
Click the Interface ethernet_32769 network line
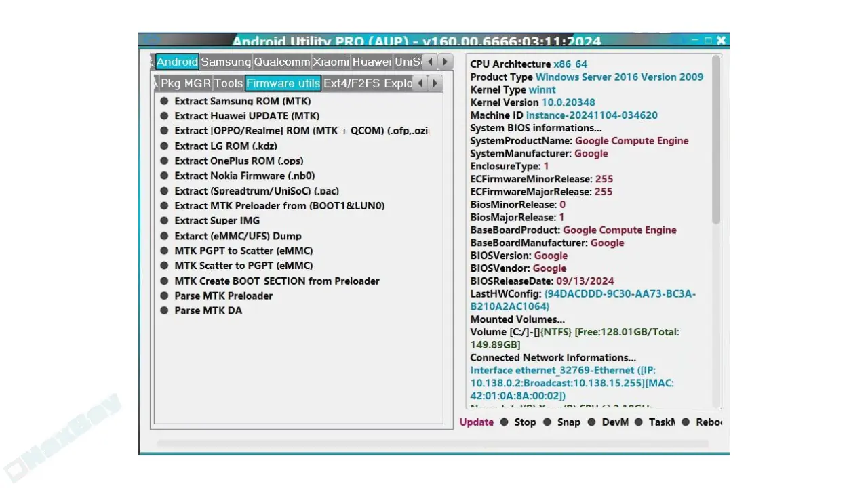click(572, 383)
